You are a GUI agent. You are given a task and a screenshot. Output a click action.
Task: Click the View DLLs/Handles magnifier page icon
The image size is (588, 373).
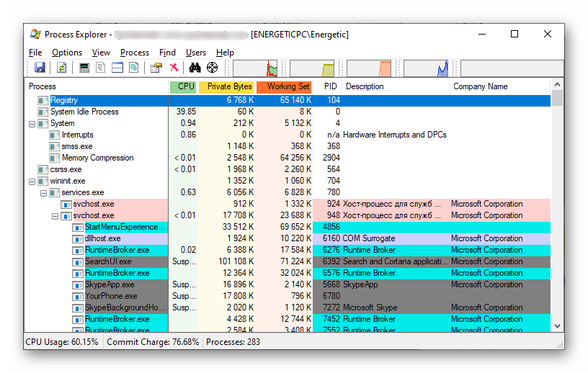pyautogui.click(x=134, y=68)
